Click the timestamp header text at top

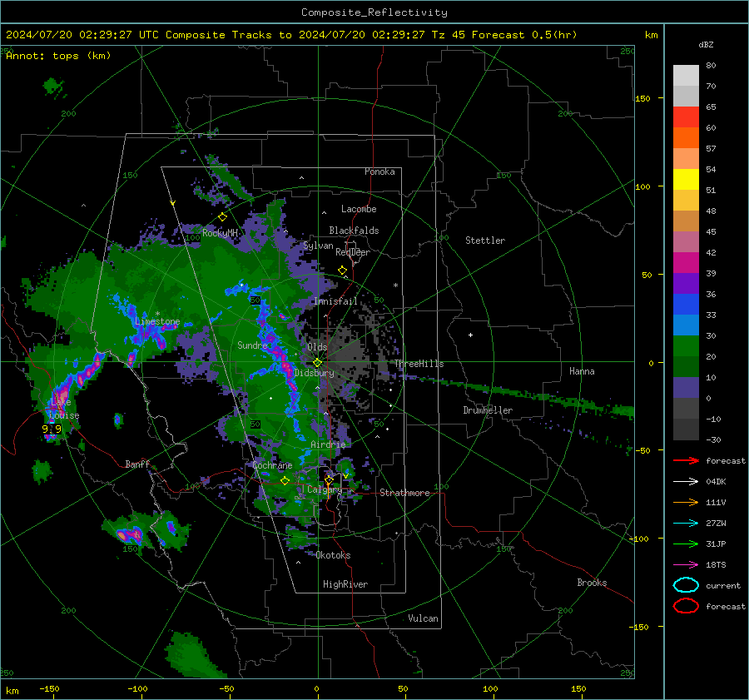(x=291, y=35)
